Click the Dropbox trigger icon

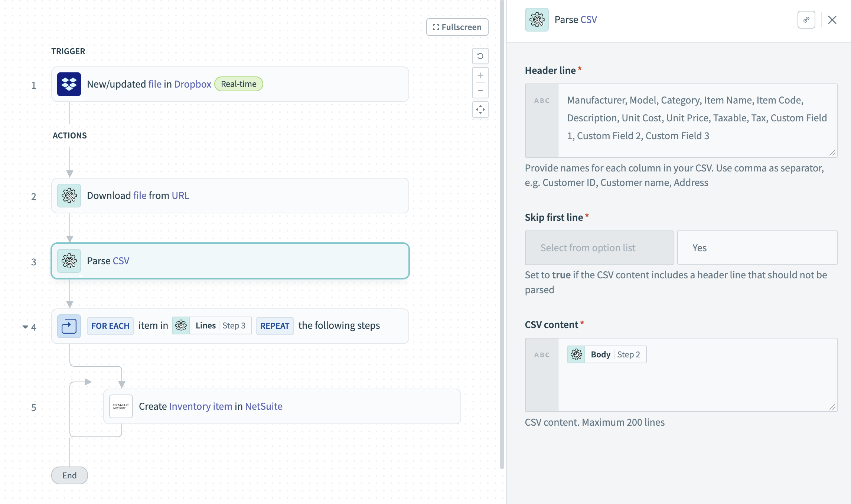point(69,84)
